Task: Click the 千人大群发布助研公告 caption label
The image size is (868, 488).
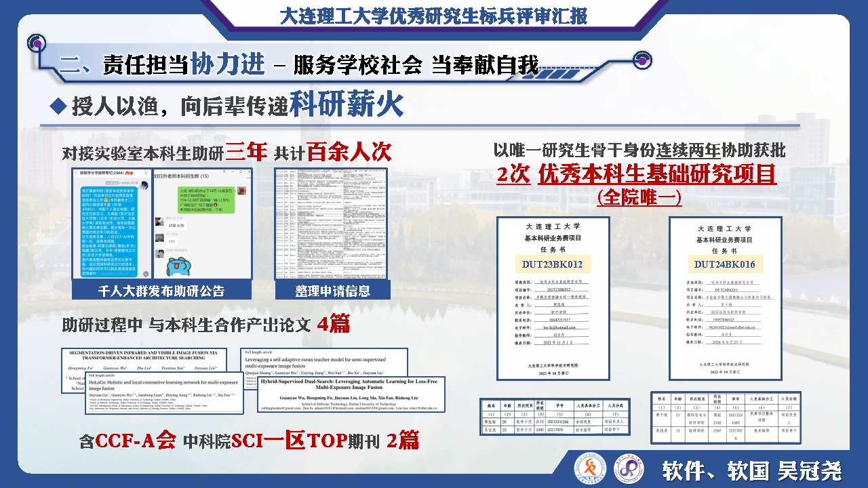Action: (x=161, y=291)
